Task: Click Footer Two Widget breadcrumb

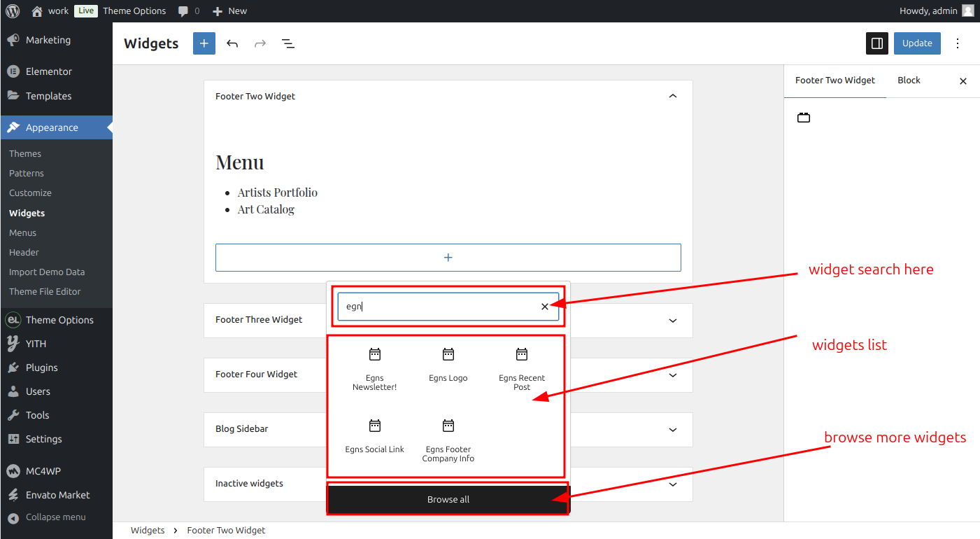Action: 227,531
